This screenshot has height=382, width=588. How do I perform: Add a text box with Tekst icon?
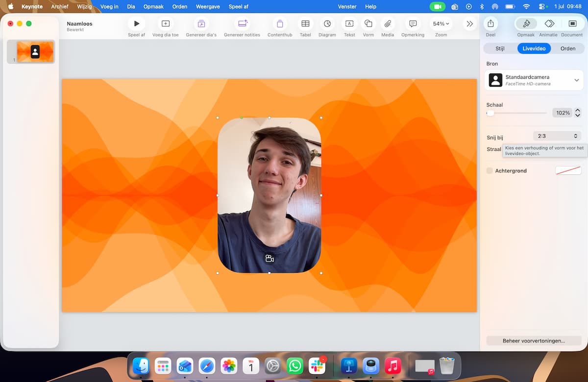pos(349,24)
